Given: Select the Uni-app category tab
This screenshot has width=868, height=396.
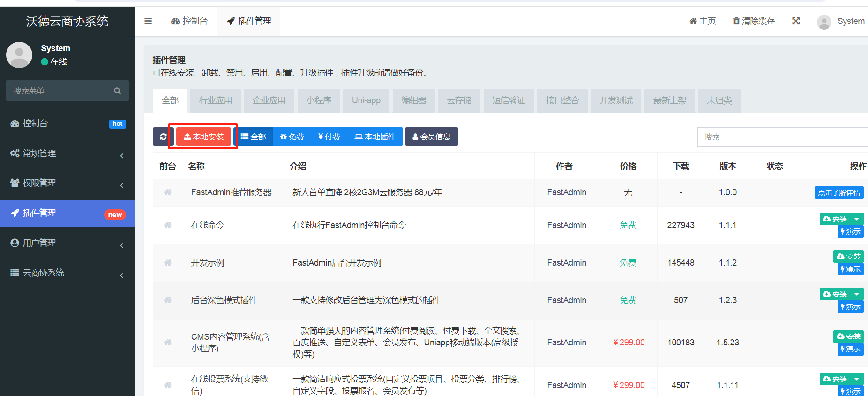Looking at the screenshot, I should coord(366,100).
